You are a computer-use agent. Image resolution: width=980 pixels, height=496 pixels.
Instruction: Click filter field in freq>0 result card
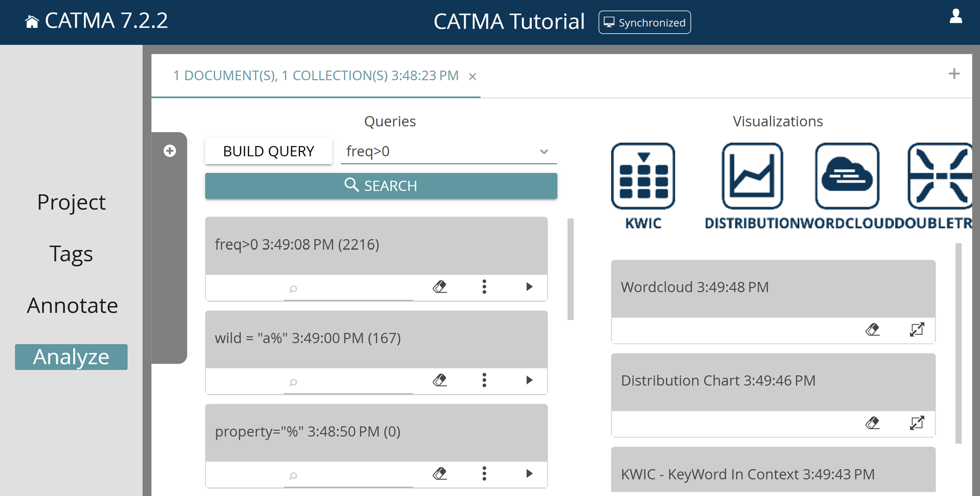pyautogui.click(x=348, y=288)
